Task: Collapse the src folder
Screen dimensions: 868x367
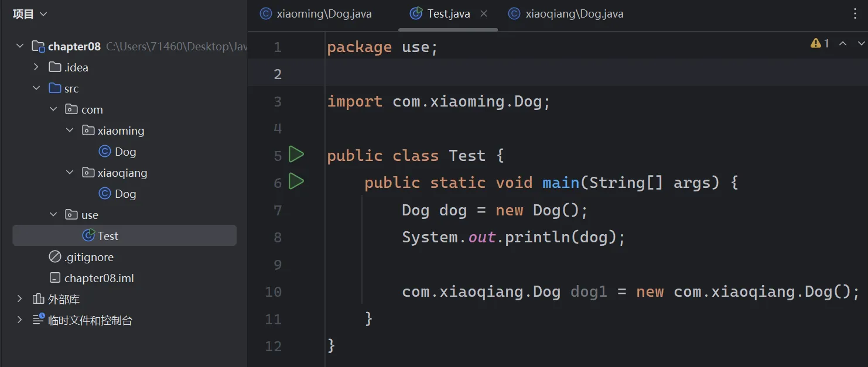Action: [36, 88]
